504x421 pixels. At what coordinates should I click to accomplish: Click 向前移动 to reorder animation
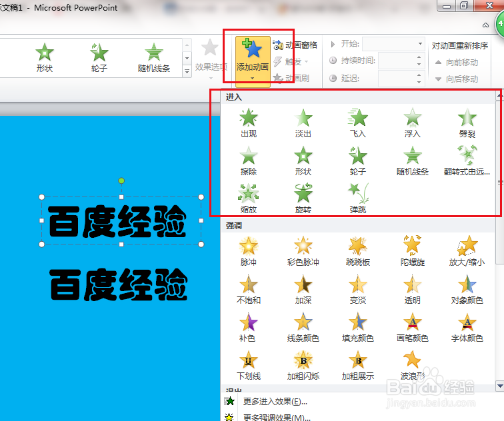pyautogui.click(x=457, y=63)
